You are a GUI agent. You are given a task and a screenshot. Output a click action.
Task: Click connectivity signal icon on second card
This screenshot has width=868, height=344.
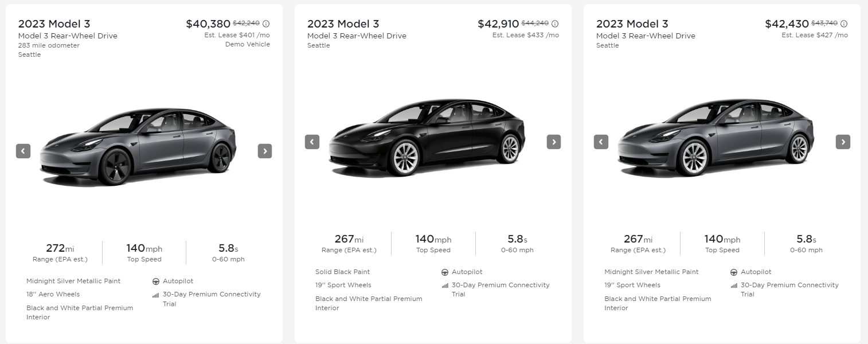click(445, 286)
